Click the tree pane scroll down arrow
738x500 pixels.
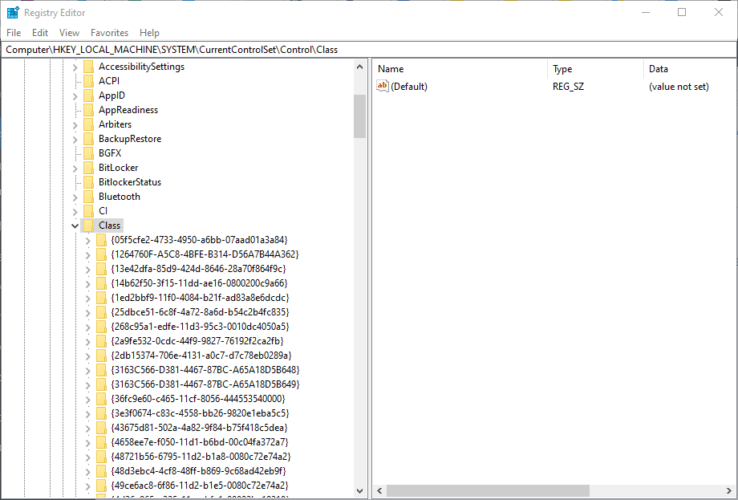(360, 491)
